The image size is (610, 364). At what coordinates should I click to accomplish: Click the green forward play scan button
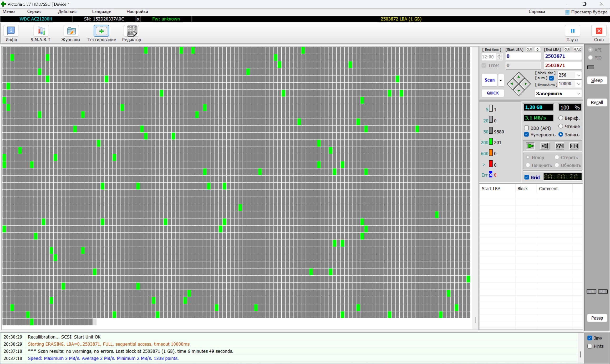pyautogui.click(x=530, y=146)
